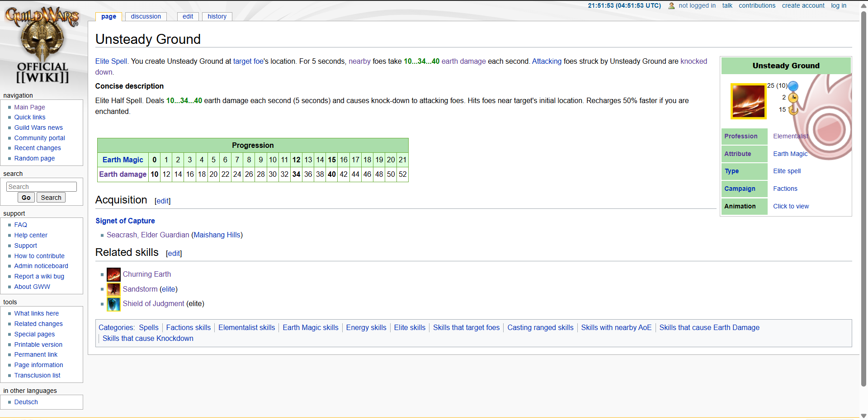Edit the Acquisition section
The width and height of the screenshot is (868, 420).
click(163, 201)
